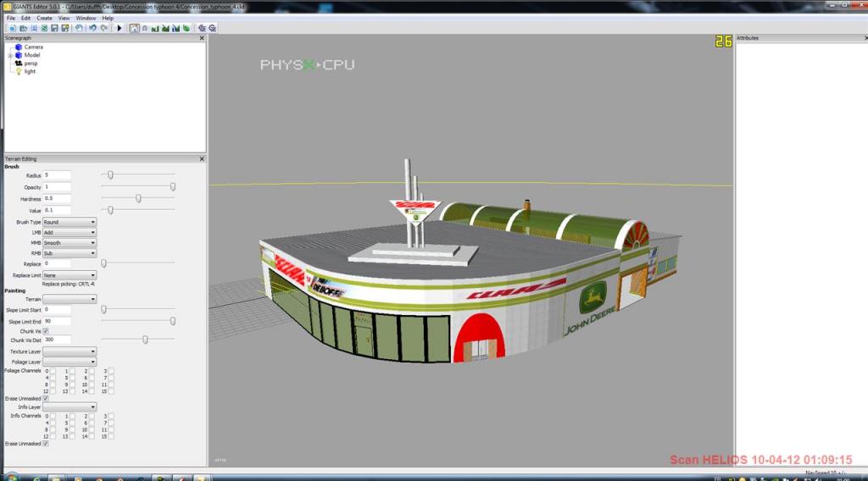Click the gray Redo arrow icon

103,28
